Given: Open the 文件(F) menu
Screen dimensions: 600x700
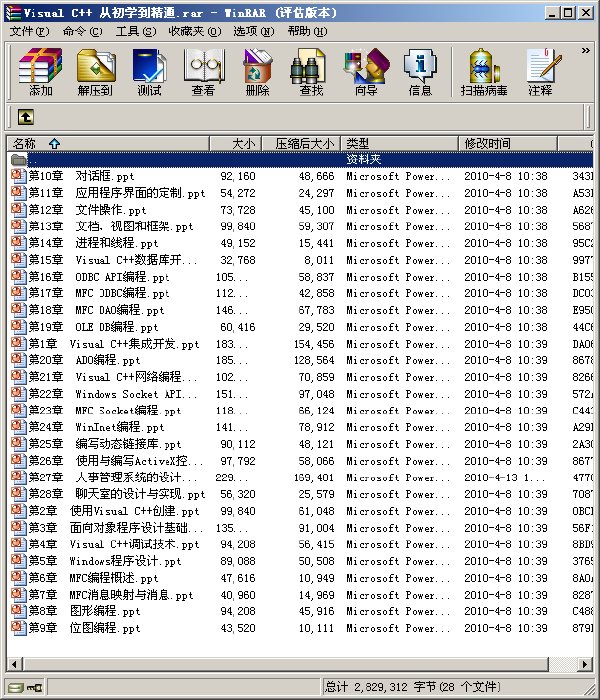Looking at the screenshot, I should 29,32.
